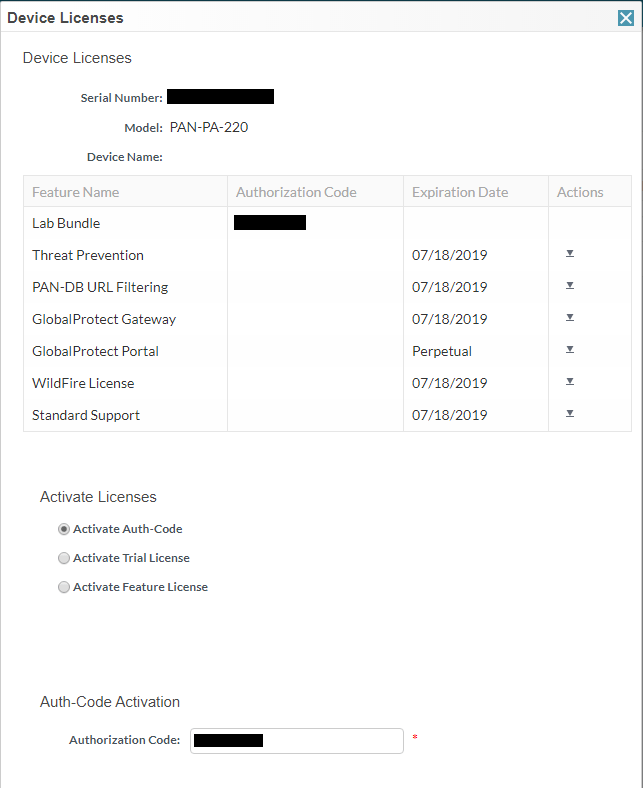Select the Standard Support feature name

[86, 415]
